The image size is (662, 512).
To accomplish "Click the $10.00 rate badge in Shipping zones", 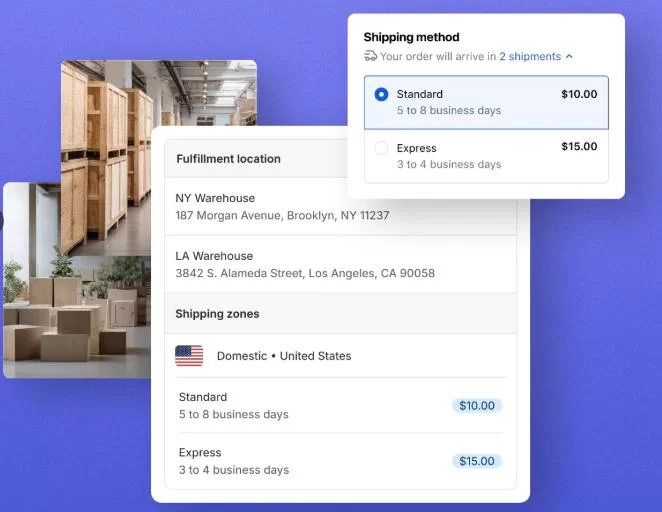I will pos(477,406).
